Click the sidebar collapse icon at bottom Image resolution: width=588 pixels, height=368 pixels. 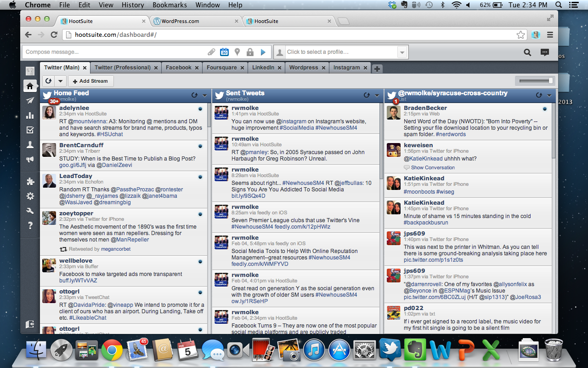coord(30,324)
